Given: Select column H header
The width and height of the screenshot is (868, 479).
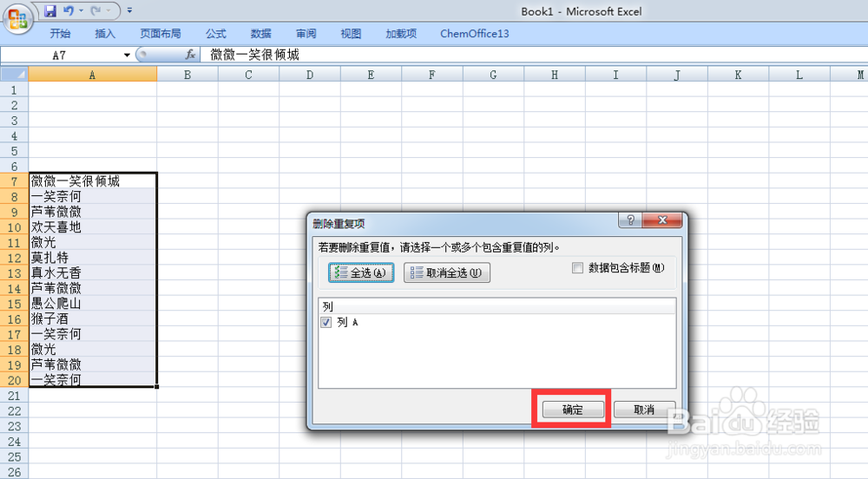Looking at the screenshot, I should coord(555,75).
